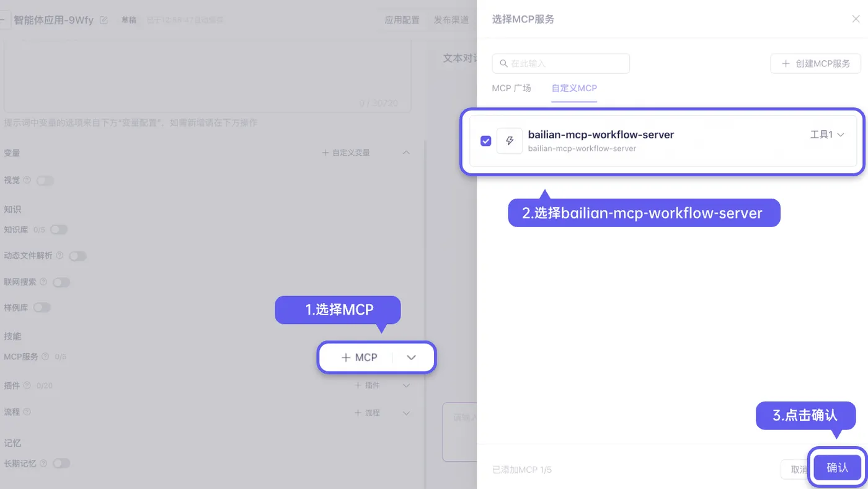Turn on the 长期记忆 switch
Image resolution: width=868 pixels, height=489 pixels.
point(61,463)
